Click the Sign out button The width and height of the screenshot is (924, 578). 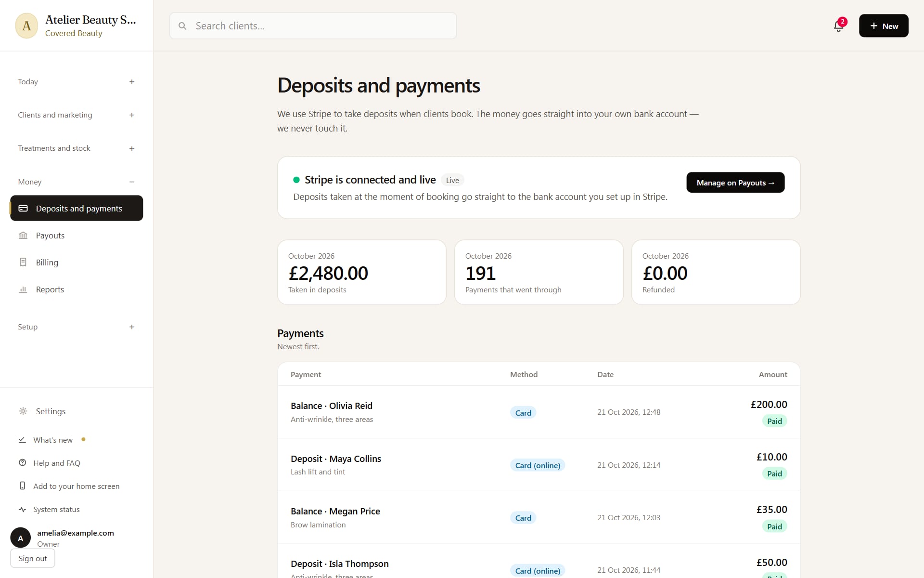click(x=33, y=558)
